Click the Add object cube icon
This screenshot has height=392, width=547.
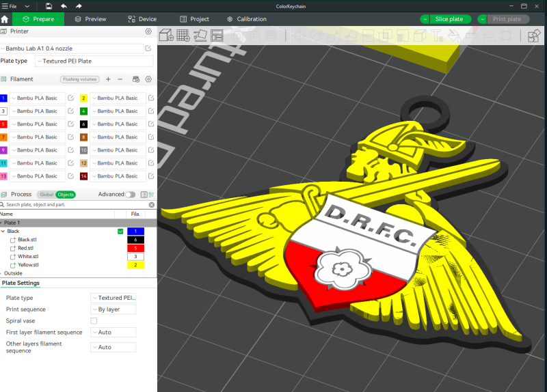click(x=166, y=36)
